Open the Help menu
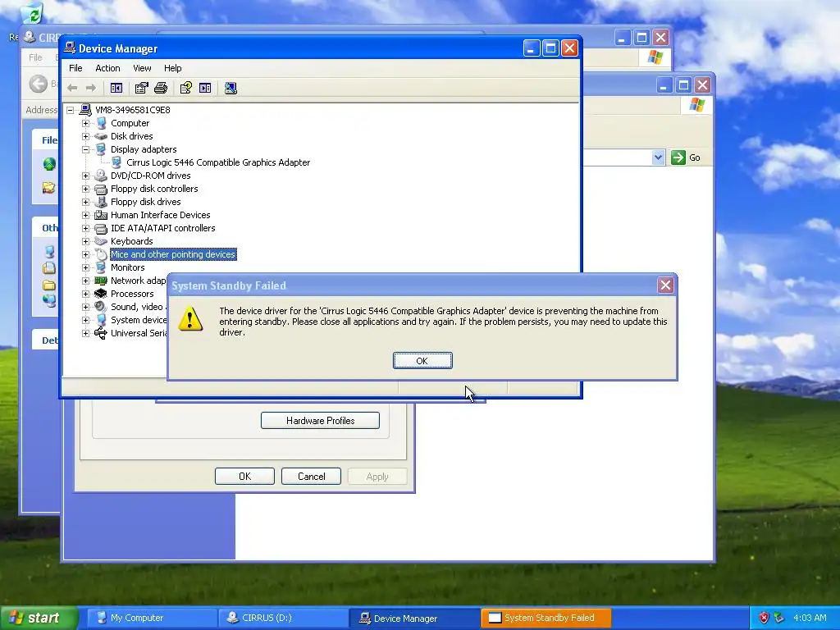Viewport: 840px width, 630px height. click(172, 68)
